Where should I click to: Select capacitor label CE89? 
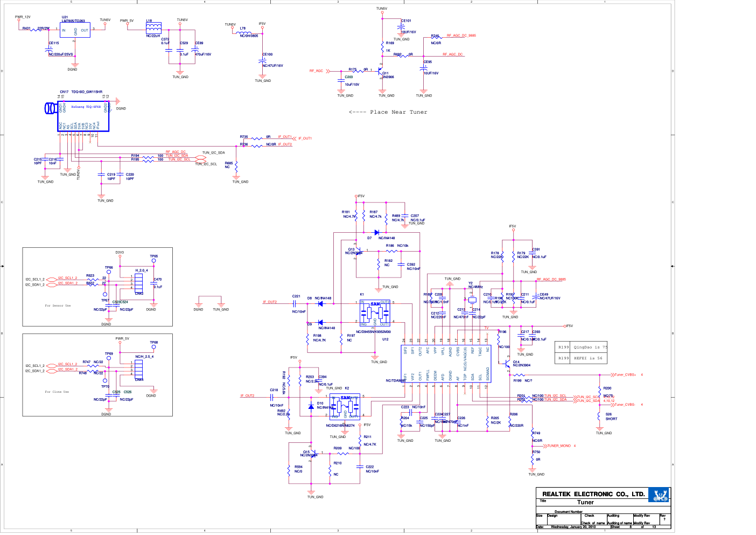pyautogui.click(x=199, y=43)
